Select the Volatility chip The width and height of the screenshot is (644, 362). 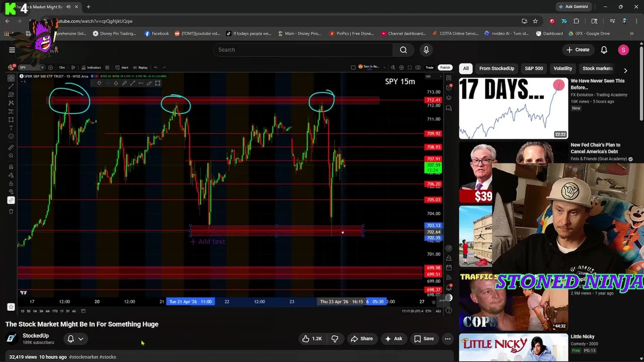coord(562,68)
